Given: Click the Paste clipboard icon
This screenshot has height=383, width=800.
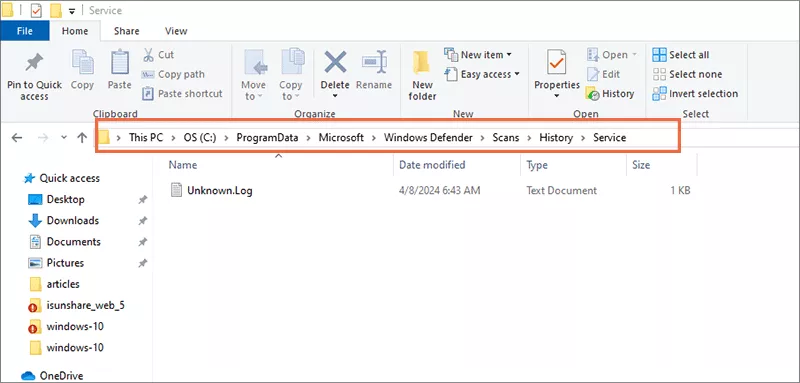Looking at the screenshot, I should point(119,62).
